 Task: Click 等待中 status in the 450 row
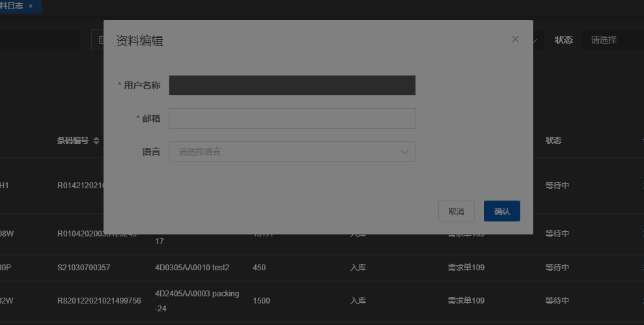coord(557,268)
